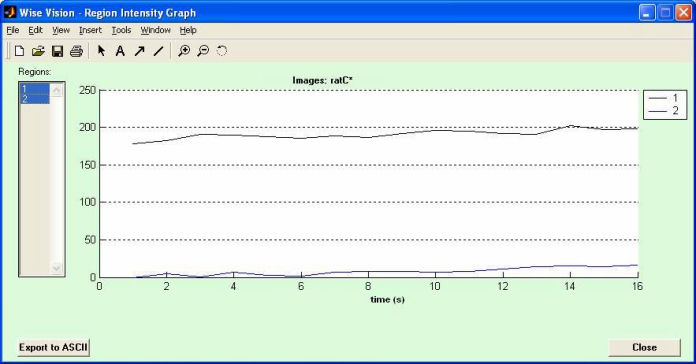Click the Export to ASCII button
The image size is (696, 364).
[x=53, y=348]
